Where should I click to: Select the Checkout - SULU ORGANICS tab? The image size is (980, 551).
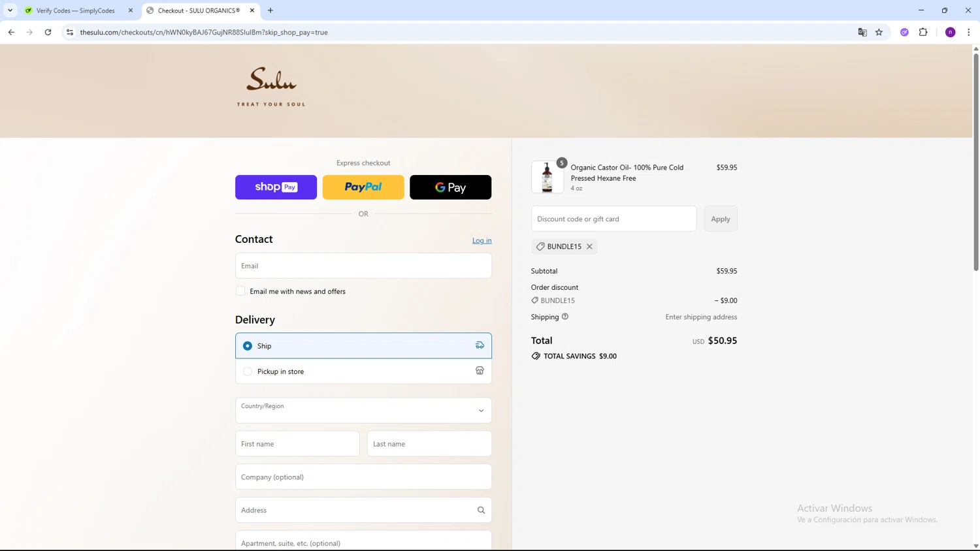[198, 10]
